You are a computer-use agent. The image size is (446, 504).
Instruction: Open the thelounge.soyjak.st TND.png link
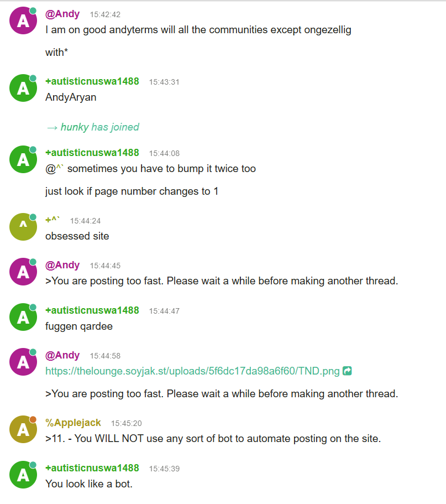tap(192, 371)
